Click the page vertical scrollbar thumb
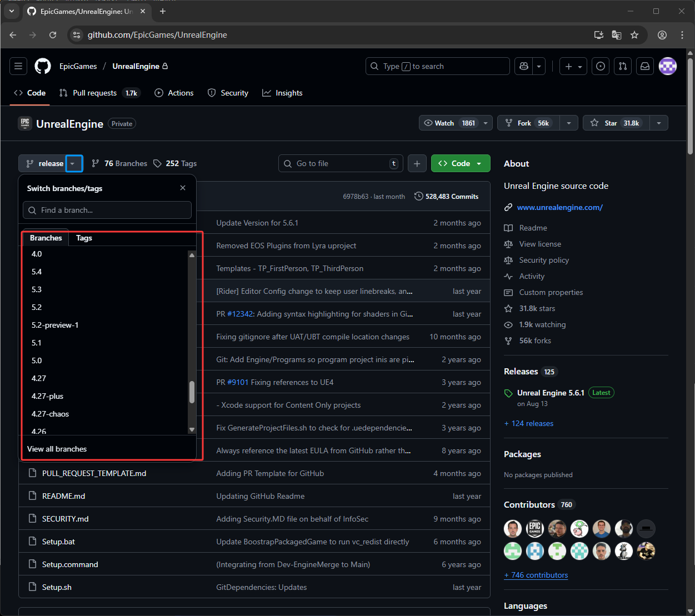695x616 pixels. pos(690,106)
